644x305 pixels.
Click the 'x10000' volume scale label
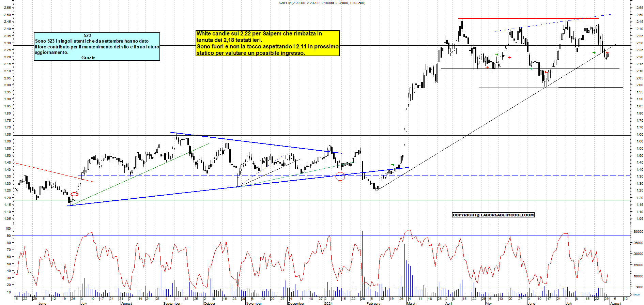635,294
